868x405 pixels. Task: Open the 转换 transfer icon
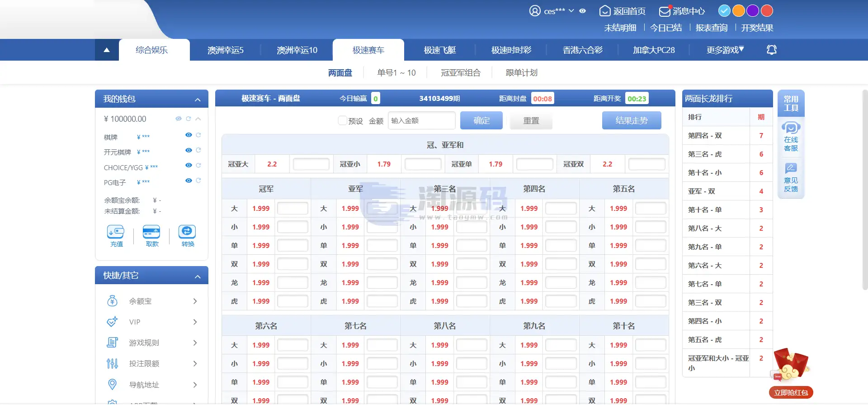(187, 232)
